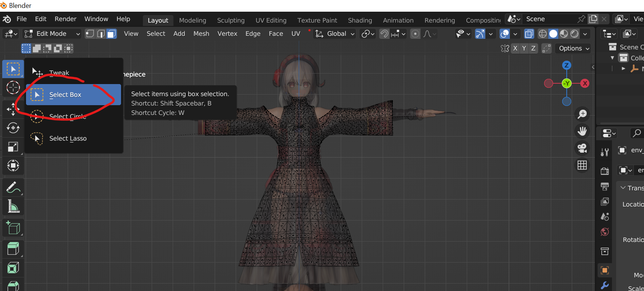644x291 pixels.
Task: Switch to rendered viewport shading
Action: click(x=575, y=34)
